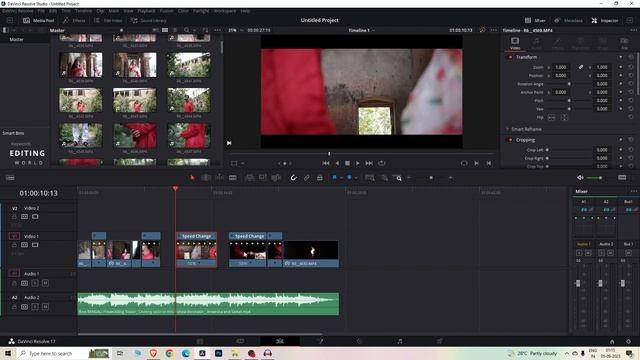Select the Master bin in the sidebar
Image resolution: width=640 pixels, height=360 pixels.
(17, 40)
